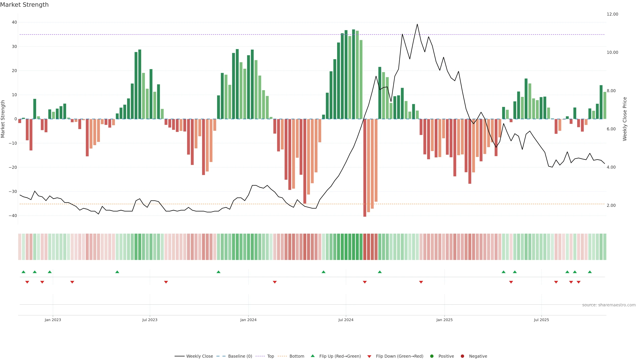The width and height of the screenshot is (644, 362).
Task: Click the flip-up triangle just before Jul 2024
Action: pos(324,272)
